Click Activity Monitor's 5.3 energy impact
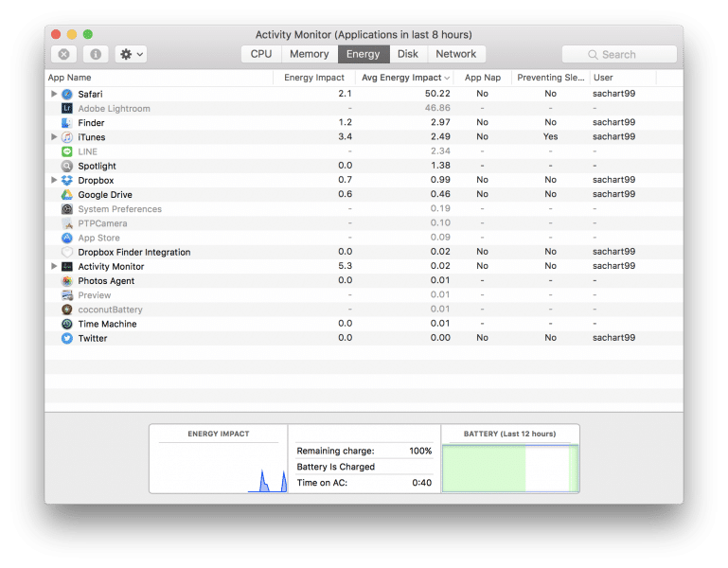The height and width of the screenshot is (568, 728). coord(345,266)
